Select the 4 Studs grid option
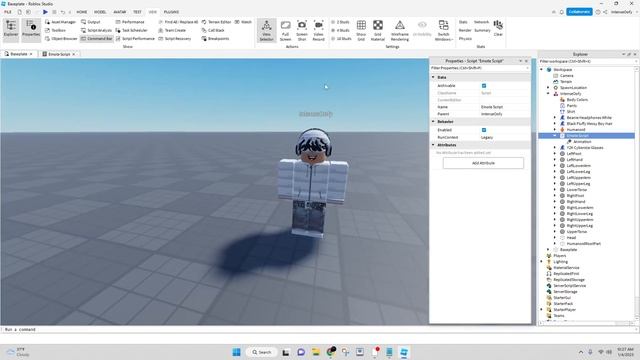The width and height of the screenshot is (640, 360). [340, 30]
